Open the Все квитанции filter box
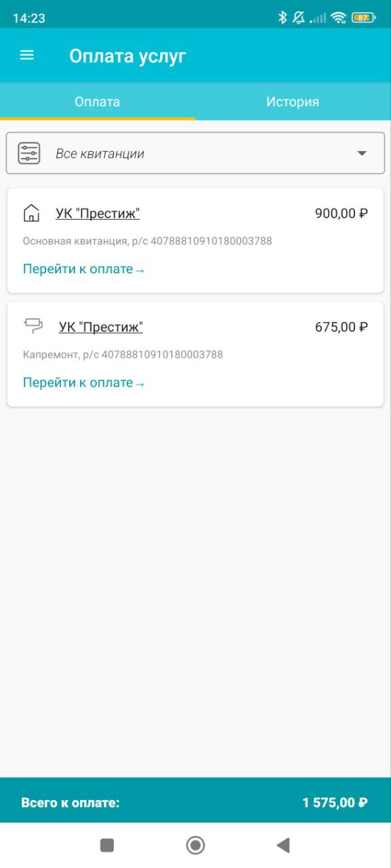This screenshot has width=391, height=868. pos(195,153)
